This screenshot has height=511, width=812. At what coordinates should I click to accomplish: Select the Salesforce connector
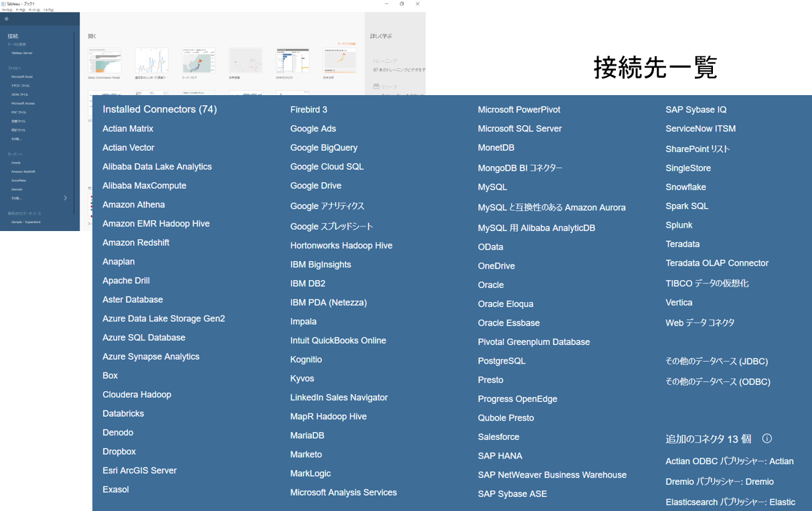(499, 437)
